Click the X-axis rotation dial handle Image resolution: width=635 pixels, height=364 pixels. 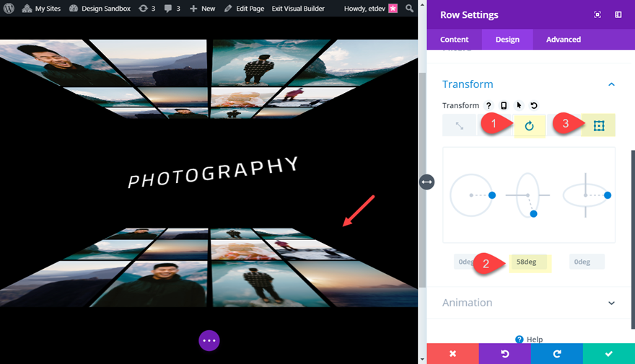534,214
